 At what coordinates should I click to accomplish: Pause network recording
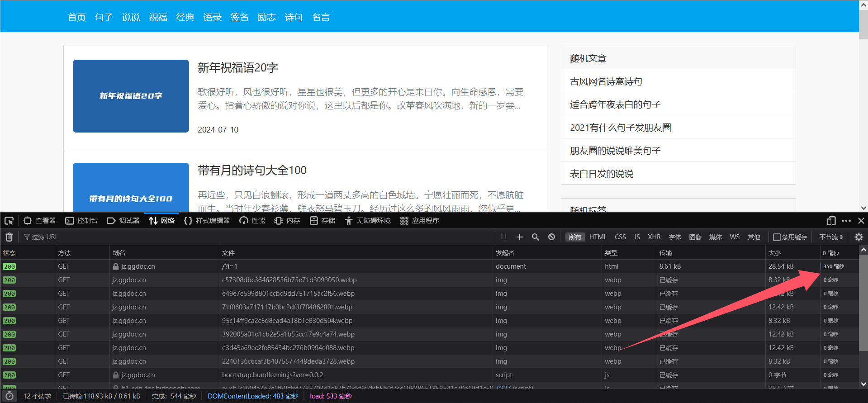point(504,237)
